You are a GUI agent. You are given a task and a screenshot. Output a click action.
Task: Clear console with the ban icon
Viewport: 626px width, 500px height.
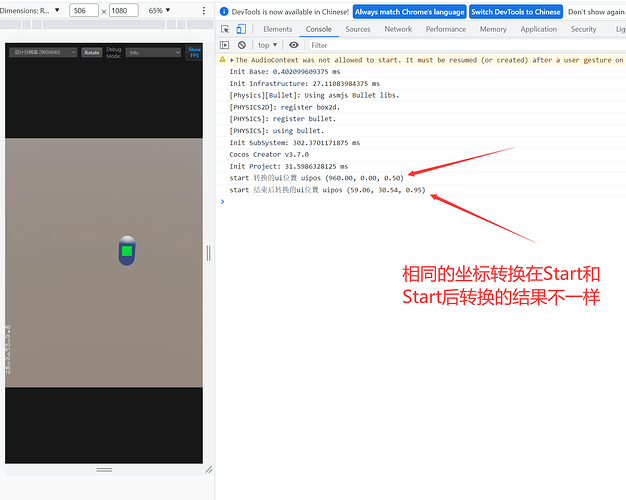(x=242, y=45)
